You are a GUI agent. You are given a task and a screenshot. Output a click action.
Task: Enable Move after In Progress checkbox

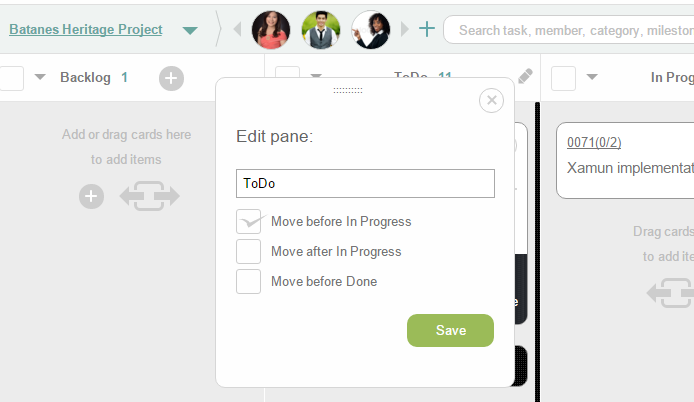pos(248,251)
